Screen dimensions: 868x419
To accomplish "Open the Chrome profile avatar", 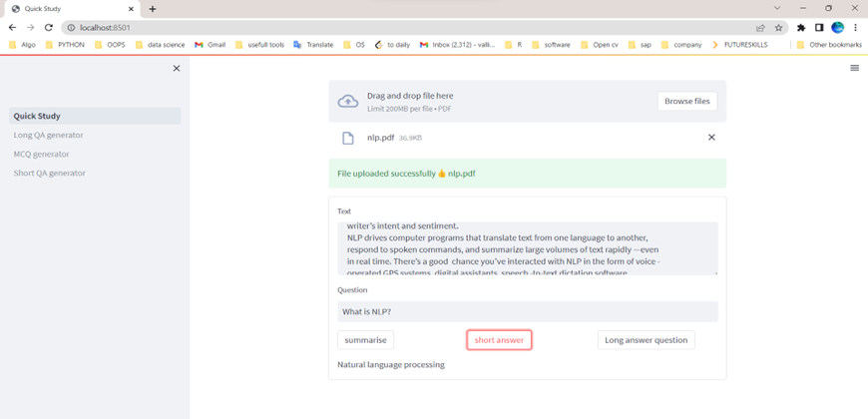I will (837, 27).
